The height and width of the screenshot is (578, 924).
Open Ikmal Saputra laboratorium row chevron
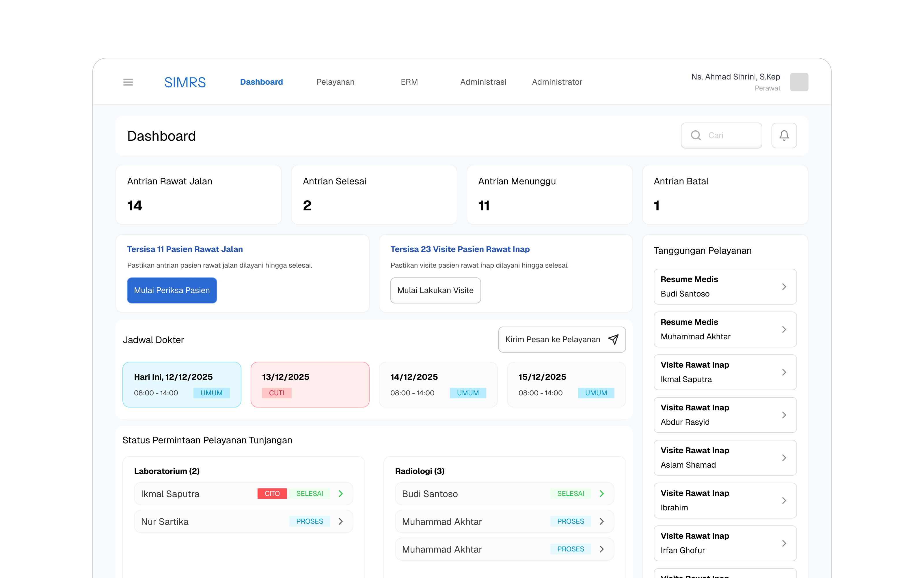coord(341,494)
